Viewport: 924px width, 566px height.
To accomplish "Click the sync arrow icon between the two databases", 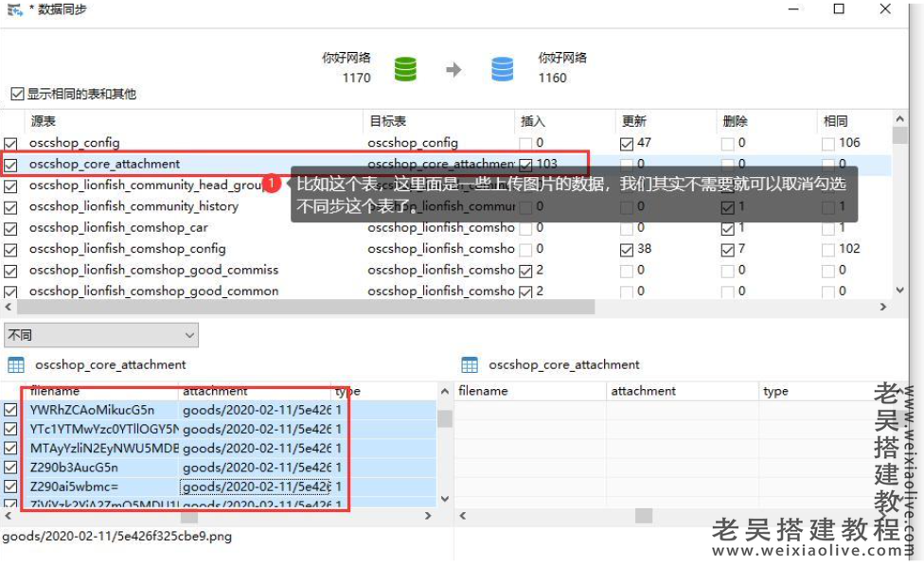I will [x=454, y=70].
